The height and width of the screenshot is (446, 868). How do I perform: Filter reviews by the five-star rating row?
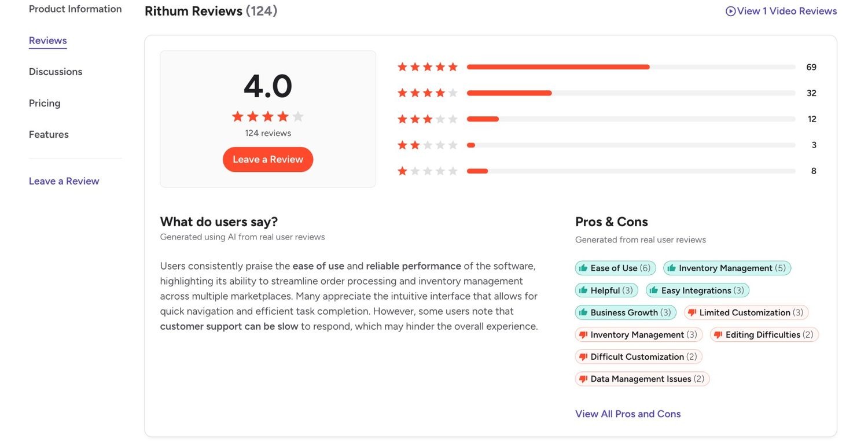click(x=607, y=67)
